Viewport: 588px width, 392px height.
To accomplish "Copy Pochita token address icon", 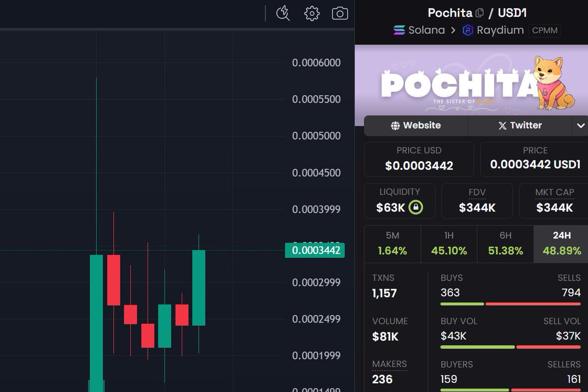I will pyautogui.click(x=480, y=13).
